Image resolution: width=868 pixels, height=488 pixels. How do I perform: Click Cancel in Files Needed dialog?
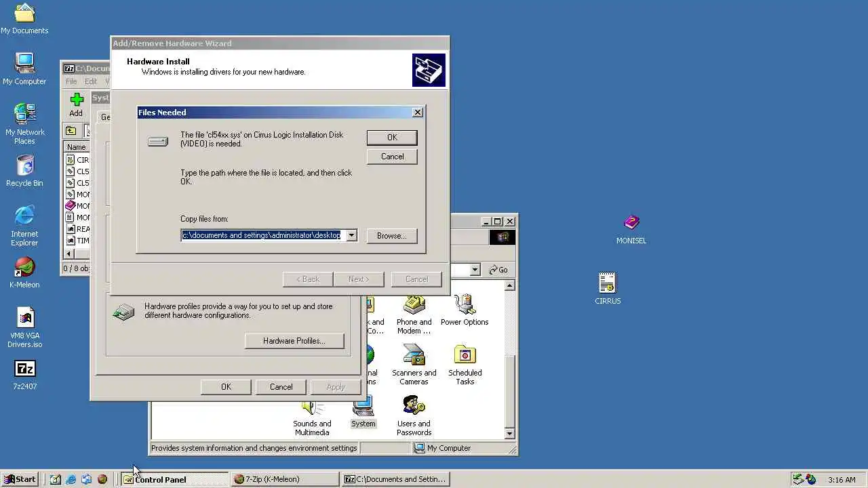pyautogui.click(x=392, y=156)
